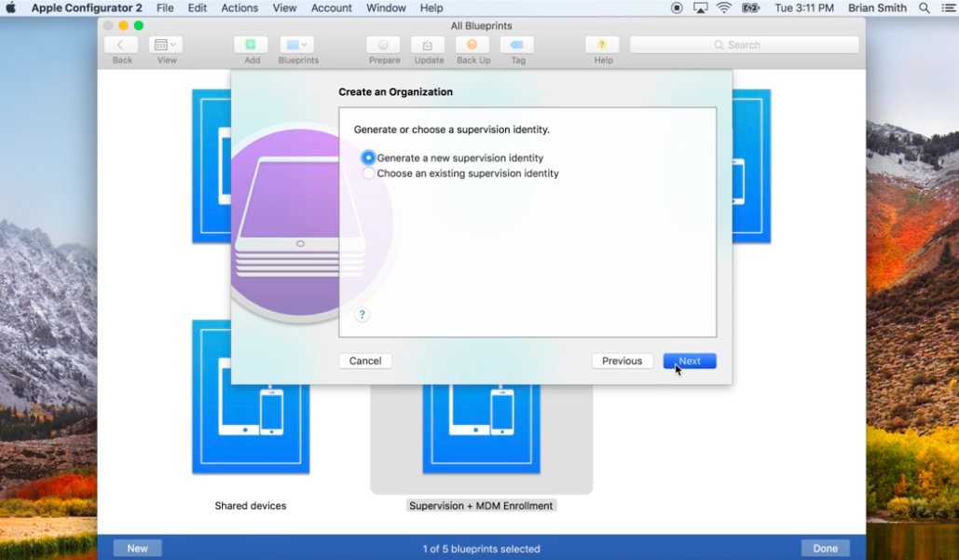Click the AirPlay display icon
This screenshot has width=959, height=560.
click(700, 8)
